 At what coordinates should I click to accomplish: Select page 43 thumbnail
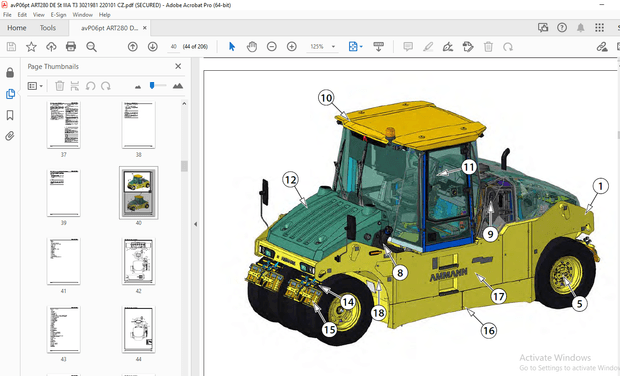tap(64, 329)
